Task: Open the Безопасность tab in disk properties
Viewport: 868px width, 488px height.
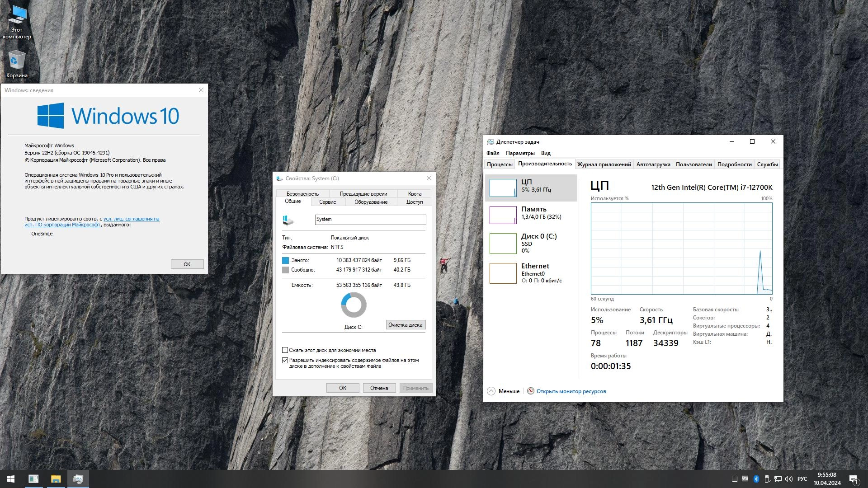Action: point(302,194)
